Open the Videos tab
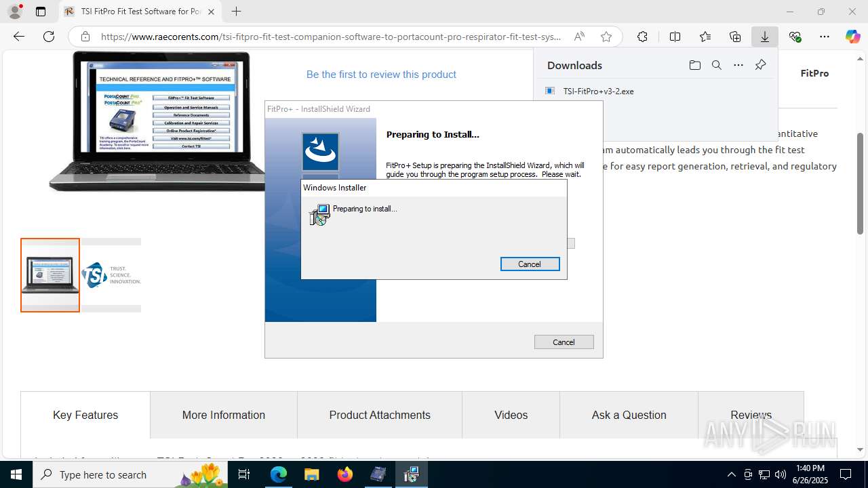Image resolution: width=868 pixels, height=488 pixels. (x=511, y=415)
